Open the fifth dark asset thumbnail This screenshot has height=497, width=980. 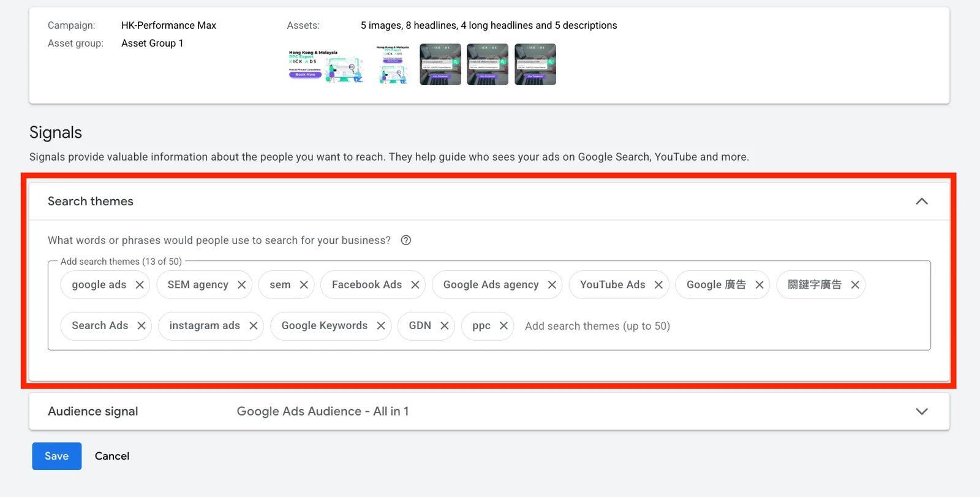(x=535, y=64)
